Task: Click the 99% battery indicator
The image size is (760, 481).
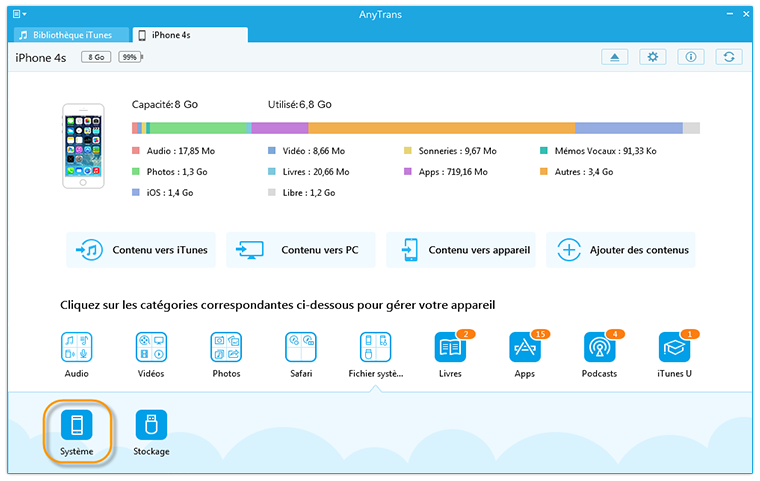Action: tap(130, 57)
